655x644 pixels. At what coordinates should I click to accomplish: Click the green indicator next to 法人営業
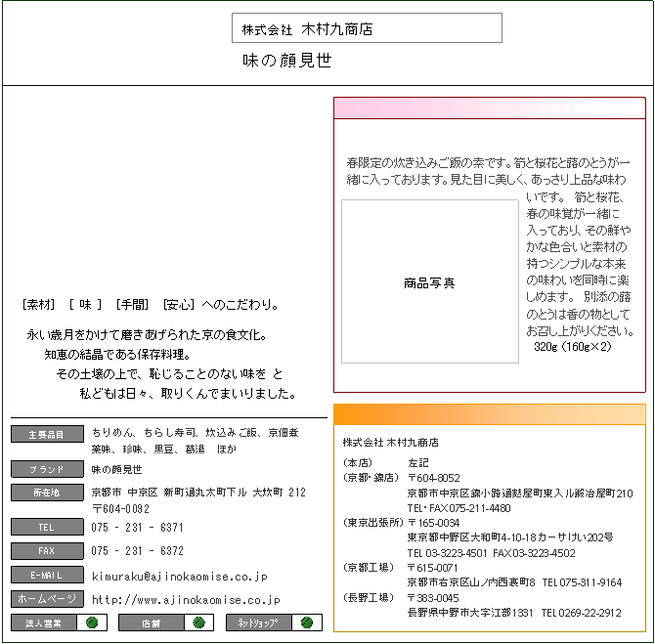[92, 623]
